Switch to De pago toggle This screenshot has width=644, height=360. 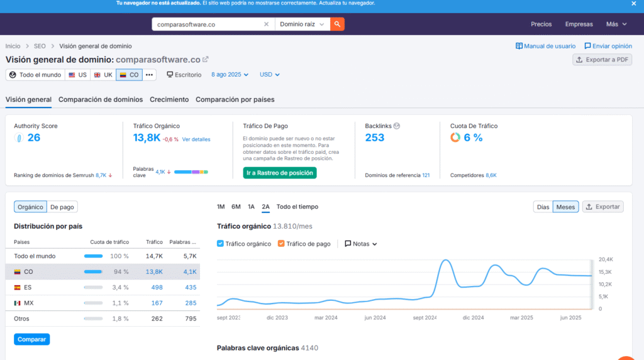tap(62, 207)
